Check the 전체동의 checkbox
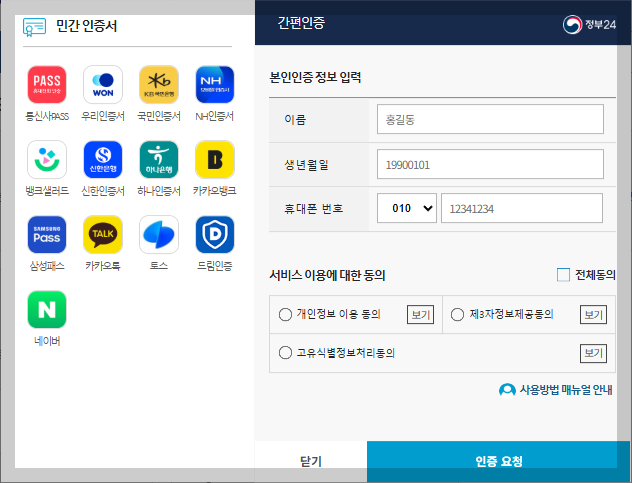Image resolution: width=632 pixels, height=483 pixels. point(563,275)
